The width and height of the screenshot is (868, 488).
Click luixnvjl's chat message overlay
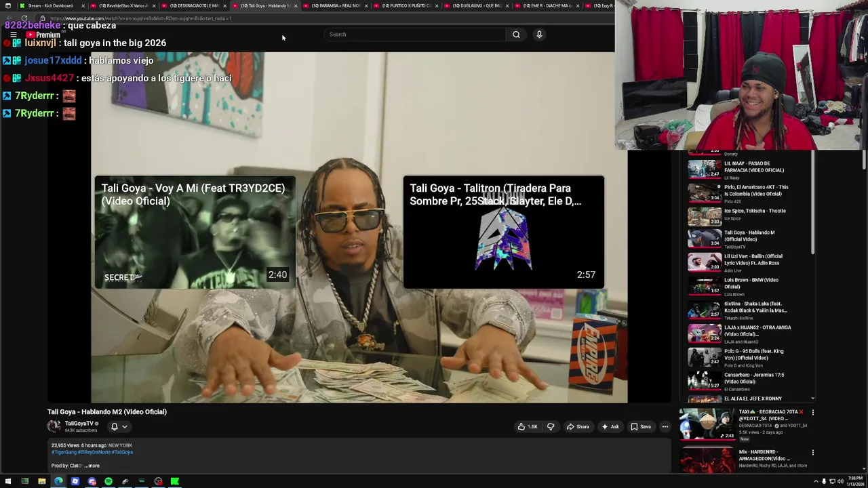85,43
